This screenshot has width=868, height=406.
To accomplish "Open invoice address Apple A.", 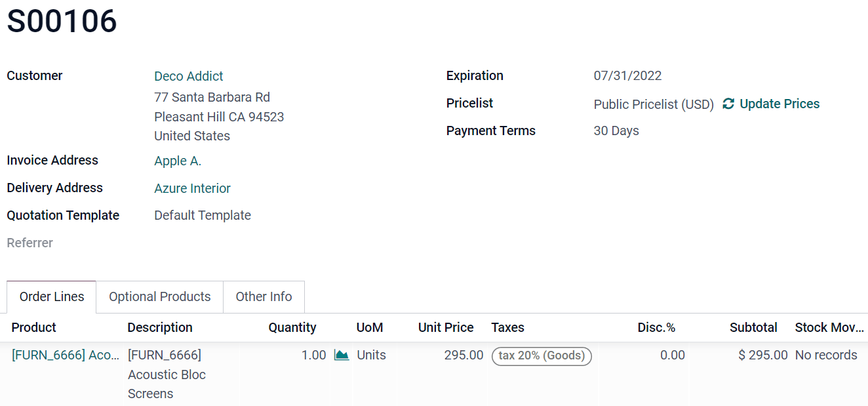I will point(177,160).
